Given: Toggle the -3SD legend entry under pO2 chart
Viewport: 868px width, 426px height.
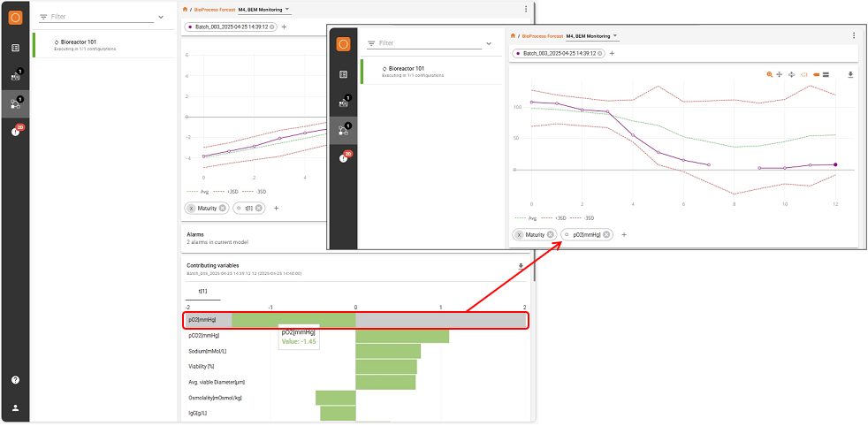Looking at the screenshot, I should tap(583, 217).
